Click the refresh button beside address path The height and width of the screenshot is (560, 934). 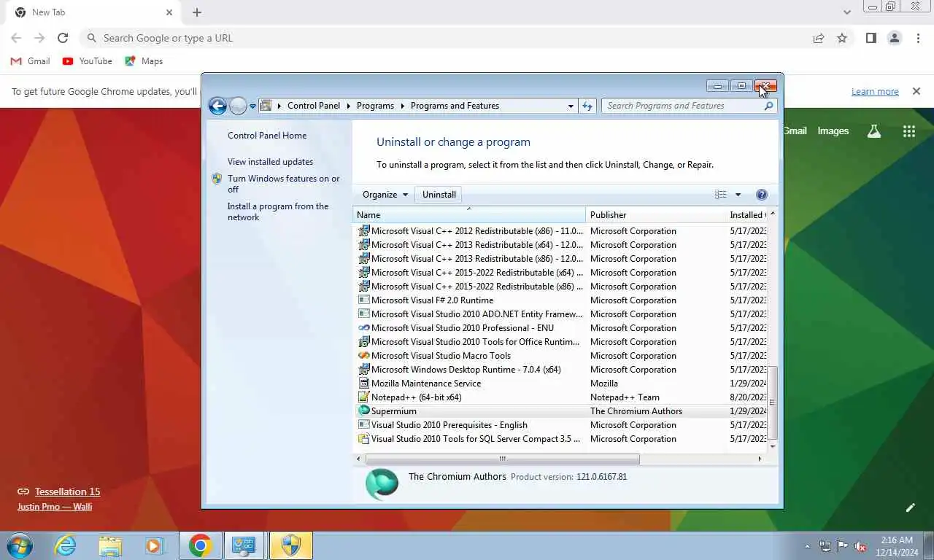(587, 106)
